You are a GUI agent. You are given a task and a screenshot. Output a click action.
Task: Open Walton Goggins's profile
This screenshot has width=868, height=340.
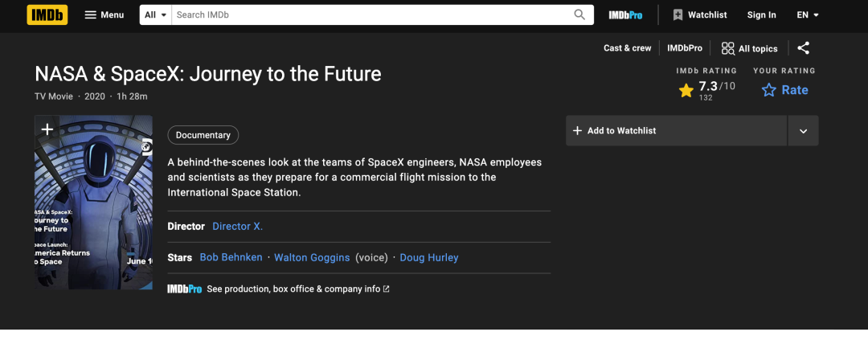point(312,257)
